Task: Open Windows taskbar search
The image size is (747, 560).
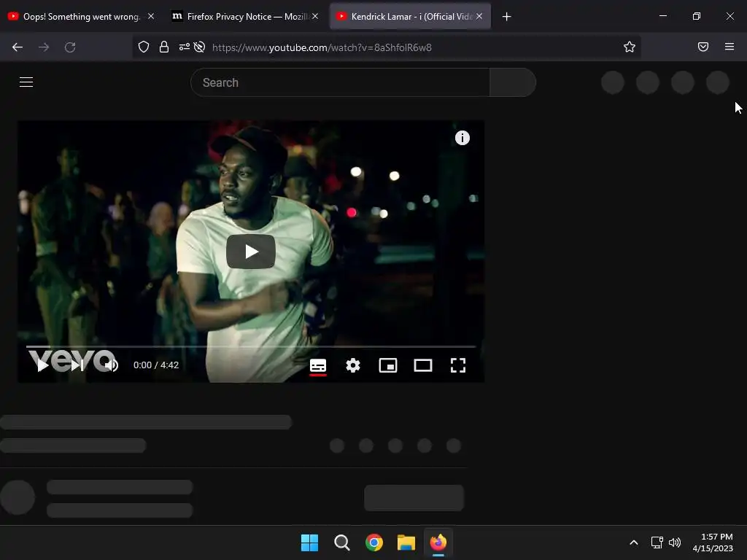Action: tap(341, 542)
